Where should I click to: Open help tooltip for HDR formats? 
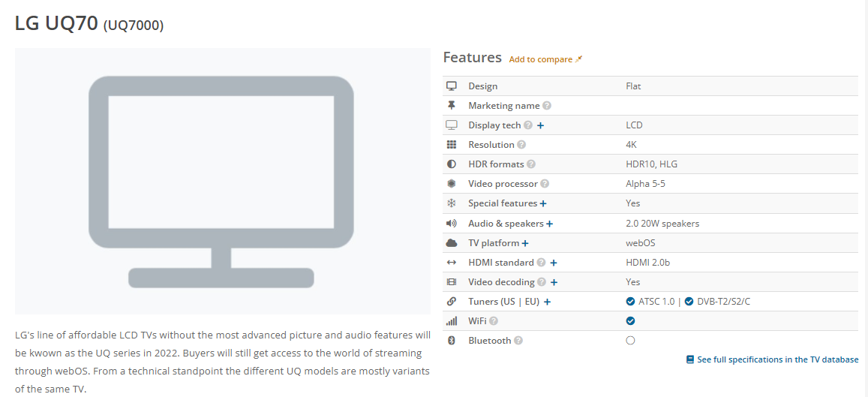click(531, 164)
